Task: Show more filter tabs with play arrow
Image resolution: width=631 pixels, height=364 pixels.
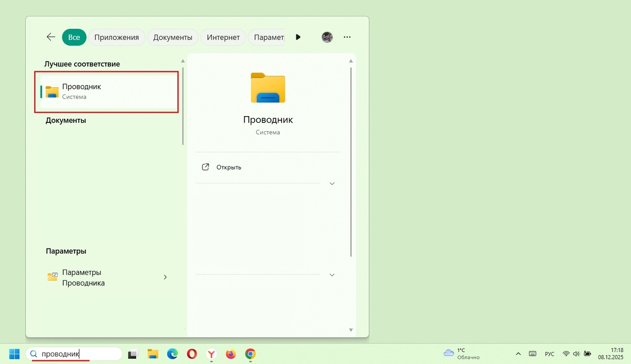Action: point(298,37)
